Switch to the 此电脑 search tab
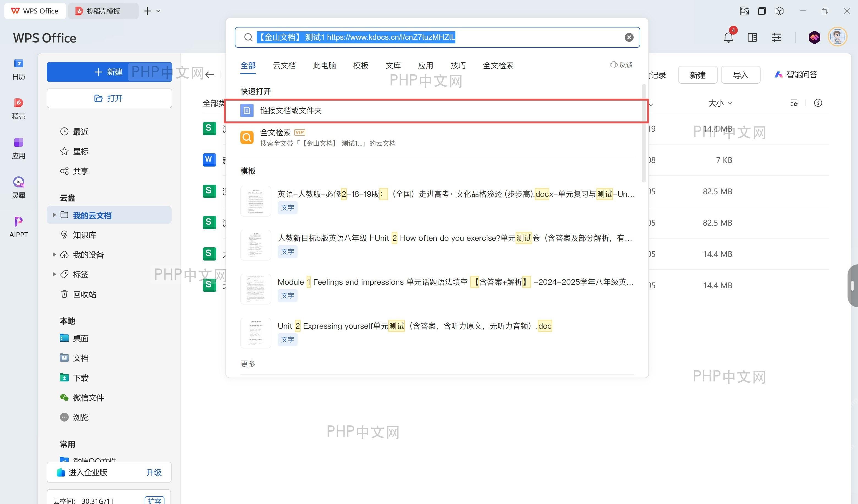858x504 pixels. pos(324,65)
